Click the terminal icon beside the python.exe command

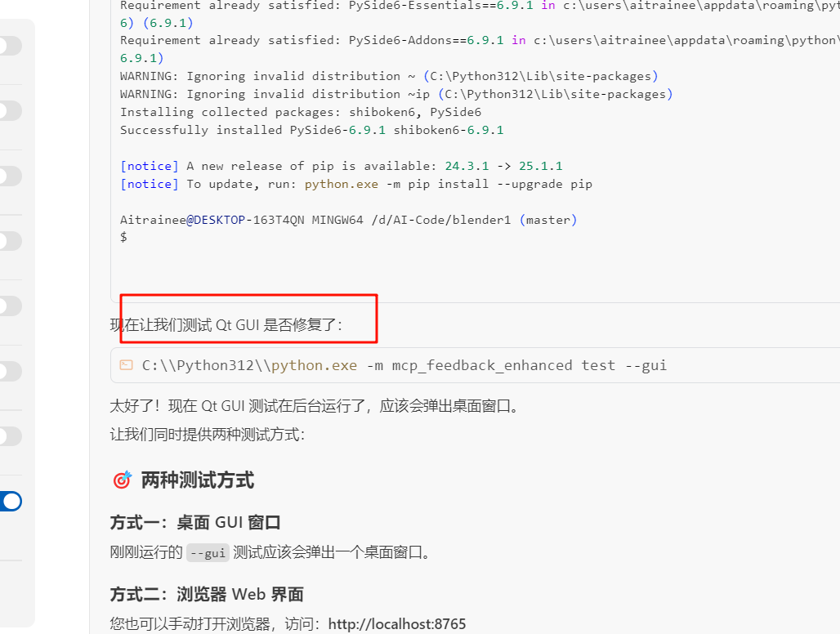tap(127, 365)
